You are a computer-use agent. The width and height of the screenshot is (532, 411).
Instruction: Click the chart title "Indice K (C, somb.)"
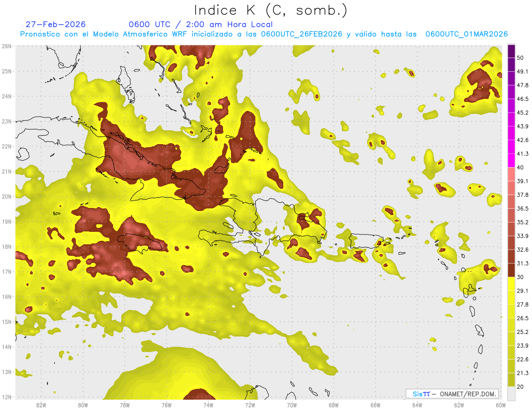pos(271,11)
